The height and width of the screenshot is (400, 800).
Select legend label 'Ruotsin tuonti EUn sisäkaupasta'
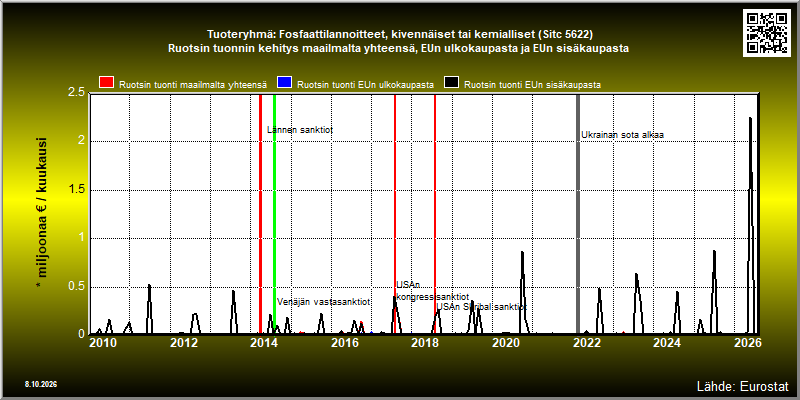pyautogui.click(x=532, y=85)
